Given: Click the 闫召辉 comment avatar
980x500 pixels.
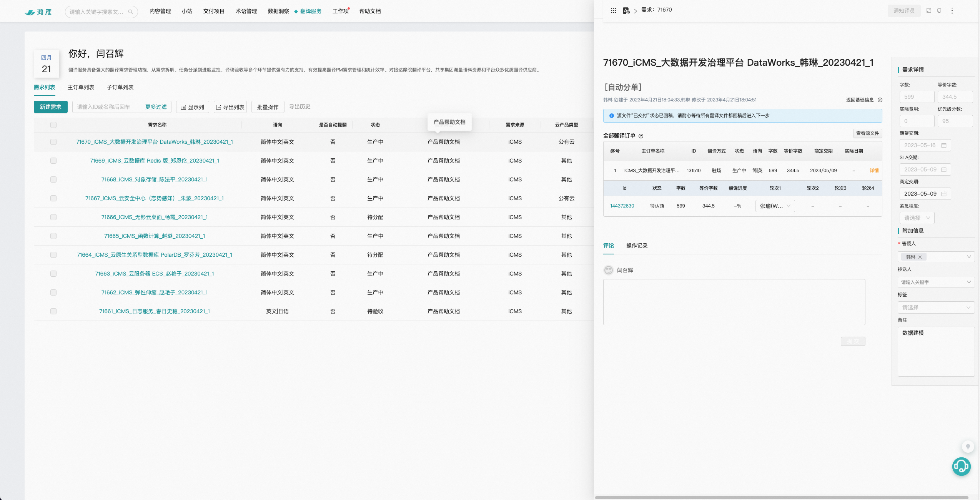Looking at the screenshot, I should click(608, 270).
